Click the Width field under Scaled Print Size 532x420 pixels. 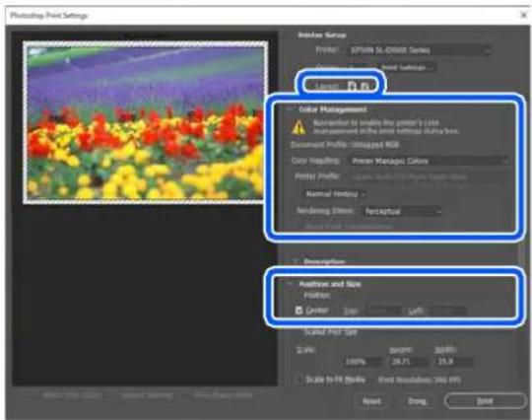(454, 362)
